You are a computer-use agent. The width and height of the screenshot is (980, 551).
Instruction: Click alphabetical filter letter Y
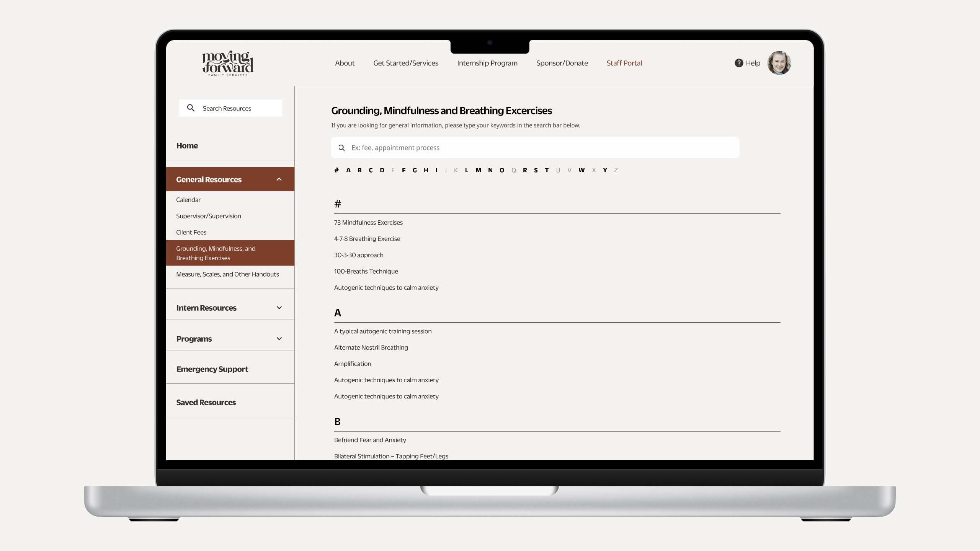coord(604,170)
